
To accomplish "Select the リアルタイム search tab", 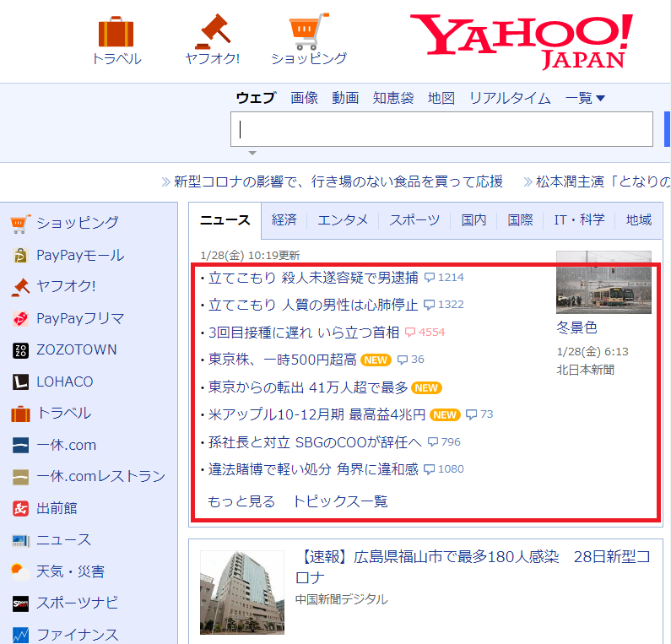I will [x=510, y=98].
